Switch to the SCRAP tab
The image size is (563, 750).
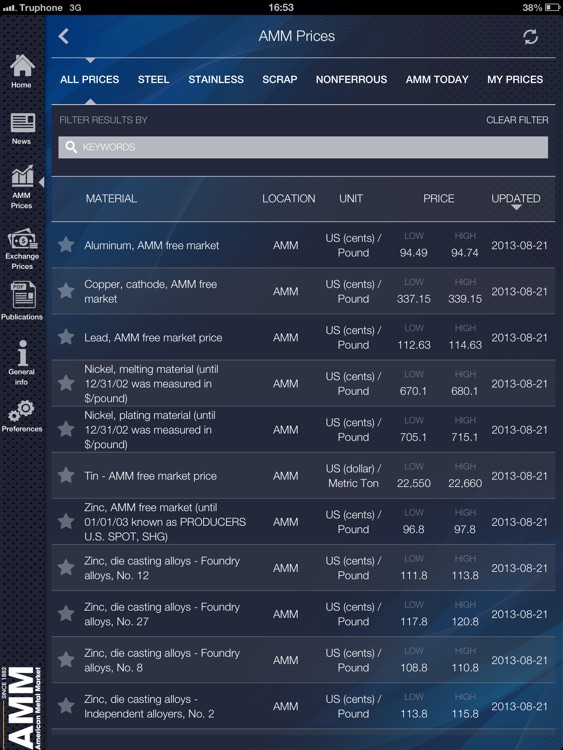point(280,79)
